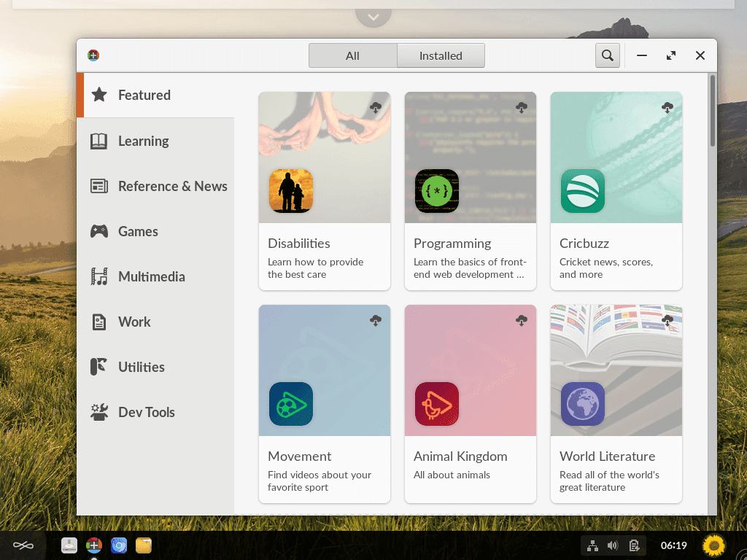
Task: Open the Animal Kingdom card title
Action: click(x=460, y=456)
